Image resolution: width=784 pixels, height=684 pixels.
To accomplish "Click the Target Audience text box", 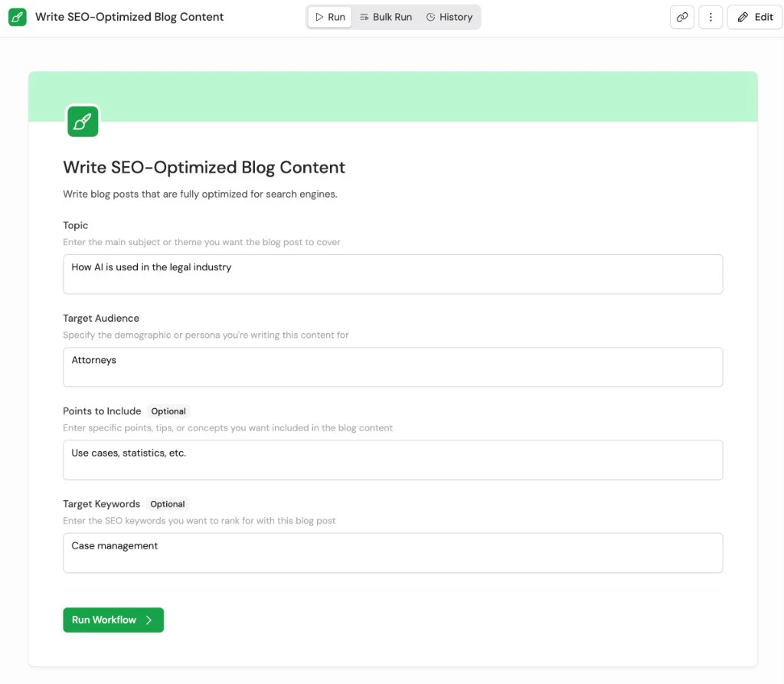I will pyautogui.click(x=393, y=366).
